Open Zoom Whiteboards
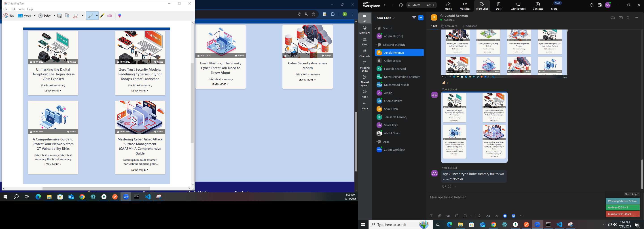 coord(518,6)
